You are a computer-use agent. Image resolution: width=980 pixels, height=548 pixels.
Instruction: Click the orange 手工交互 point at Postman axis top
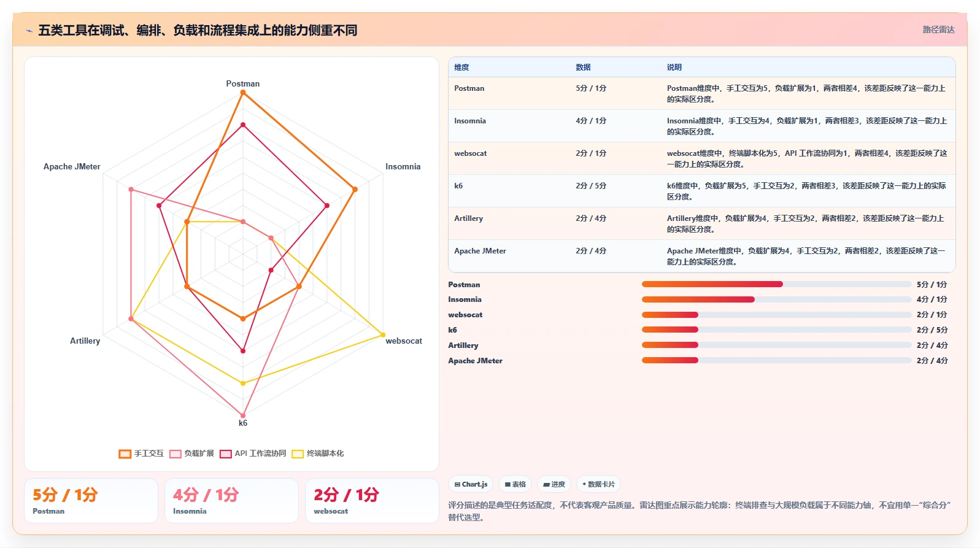(x=243, y=93)
